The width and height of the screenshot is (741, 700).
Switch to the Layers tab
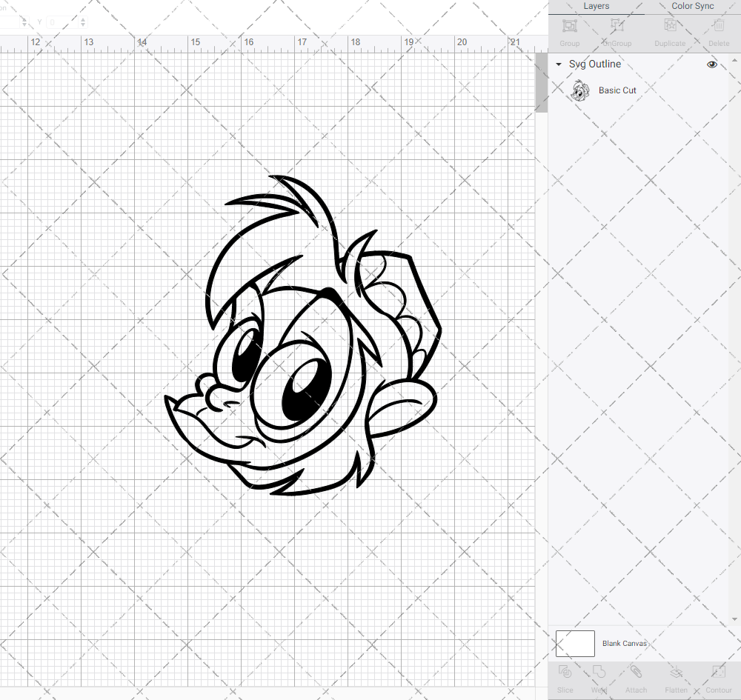596,6
